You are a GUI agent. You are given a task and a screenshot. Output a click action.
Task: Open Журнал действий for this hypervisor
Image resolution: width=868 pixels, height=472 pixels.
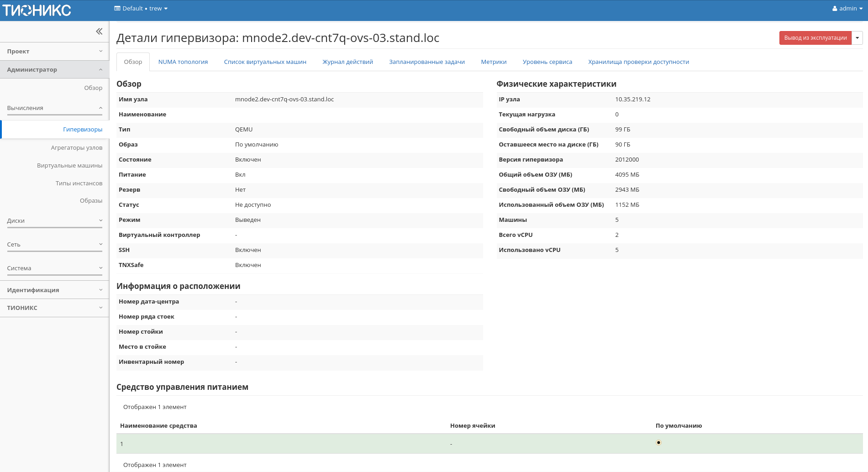347,62
